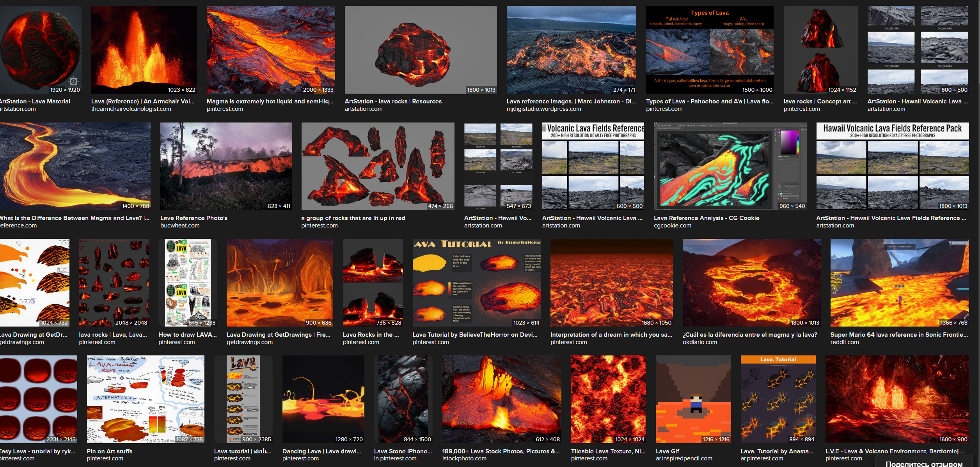Screen dimensions: 980x467
Task: Click the istockphoto.com source link
Action: (464, 458)
